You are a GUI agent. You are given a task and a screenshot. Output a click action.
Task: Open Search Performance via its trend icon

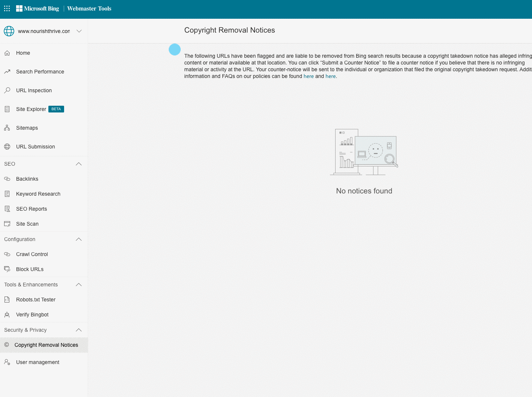[7, 72]
